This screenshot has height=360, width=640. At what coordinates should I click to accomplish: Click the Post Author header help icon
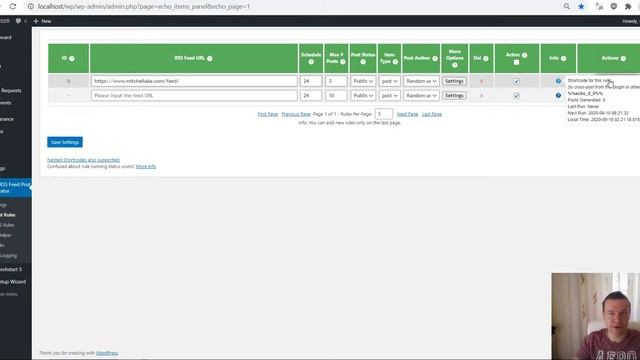pyautogui.click(x=435, y=58)
